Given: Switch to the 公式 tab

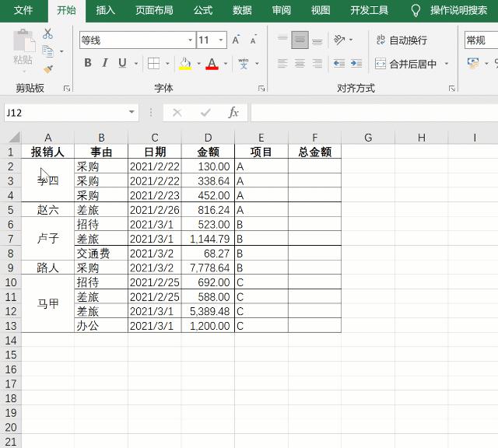Looking at the screenshot, I should pos(203,10).
